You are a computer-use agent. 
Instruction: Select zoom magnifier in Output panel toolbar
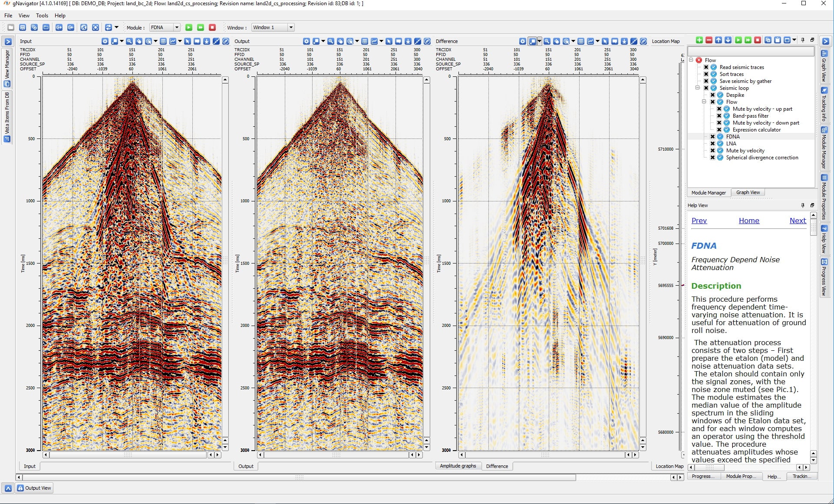click(331, 41)
